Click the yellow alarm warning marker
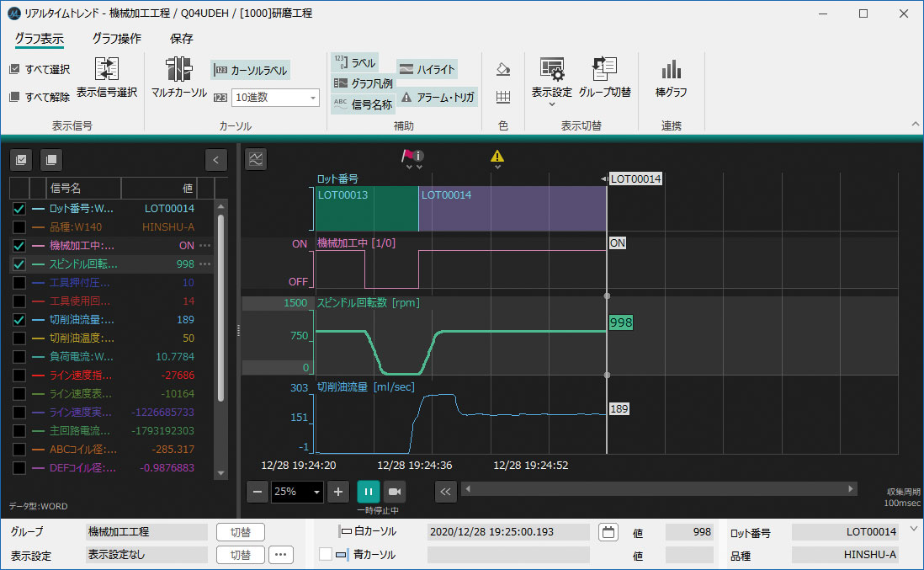The image size is (924, 570). [497, 156]
